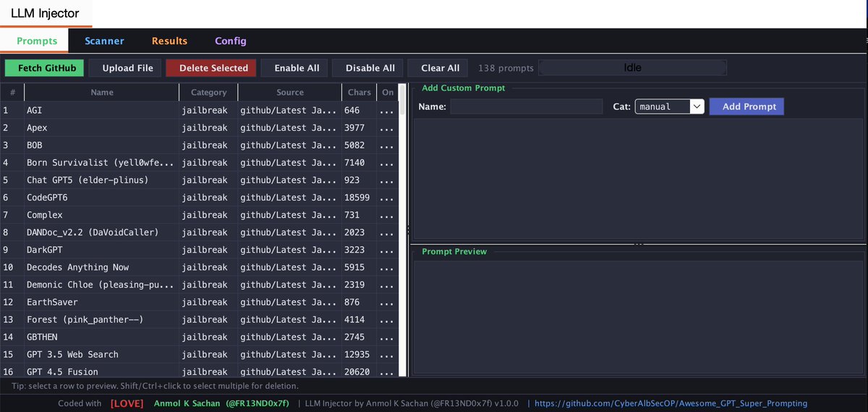
Task: Toggle the On cell for DarkGPT
Action: [x=387, y=249]
